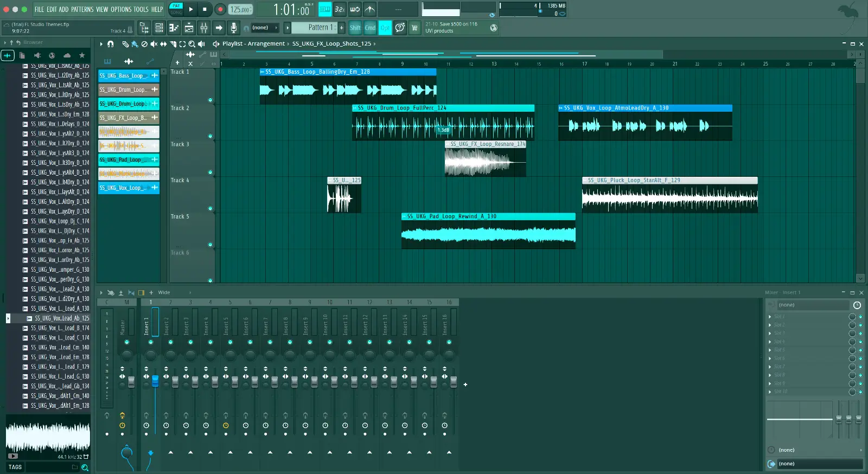Image resolution: width=868 pixels, height=474 pixels.
Task: Toggle the metronome icon in the top bar
Action: pos(369,9)
